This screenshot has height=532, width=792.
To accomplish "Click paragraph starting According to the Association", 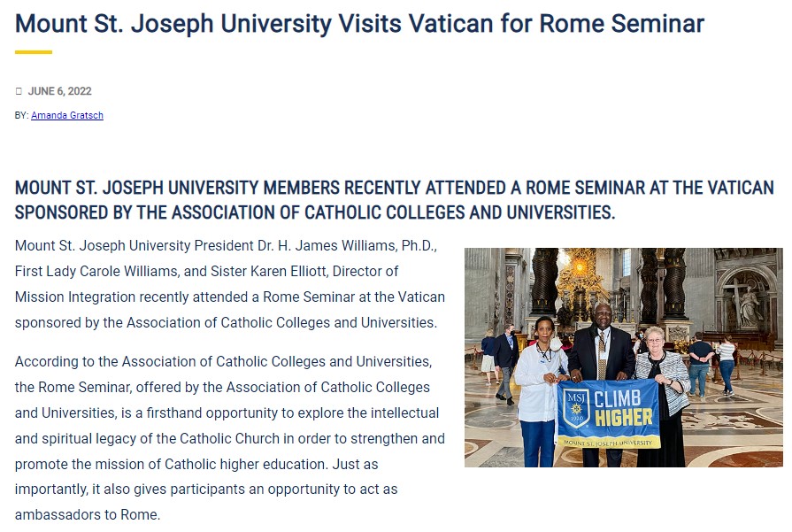I will (x=230, y=438).
